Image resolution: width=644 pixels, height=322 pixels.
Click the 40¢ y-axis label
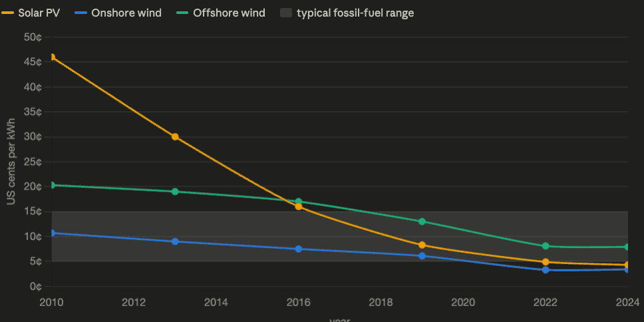(x=33, y=87)
